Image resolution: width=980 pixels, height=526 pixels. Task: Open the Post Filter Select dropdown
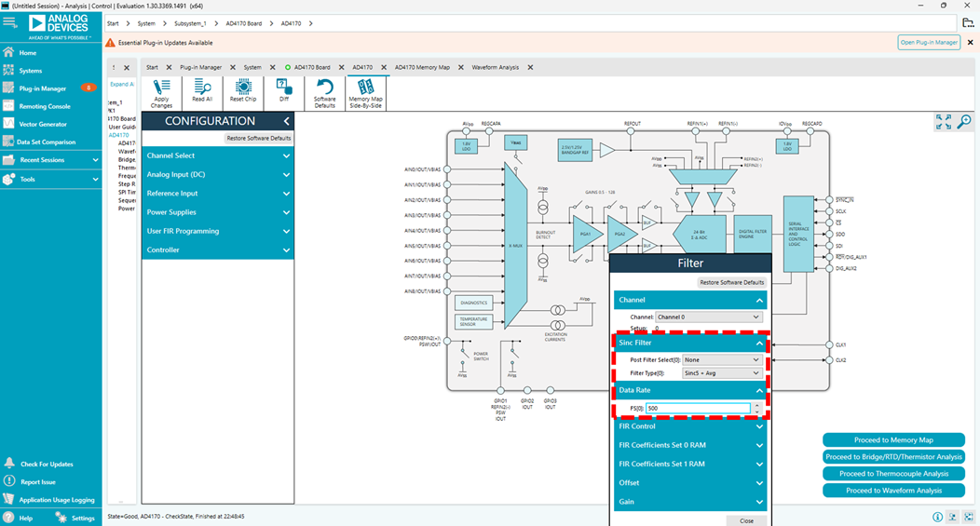coord(722,359)
